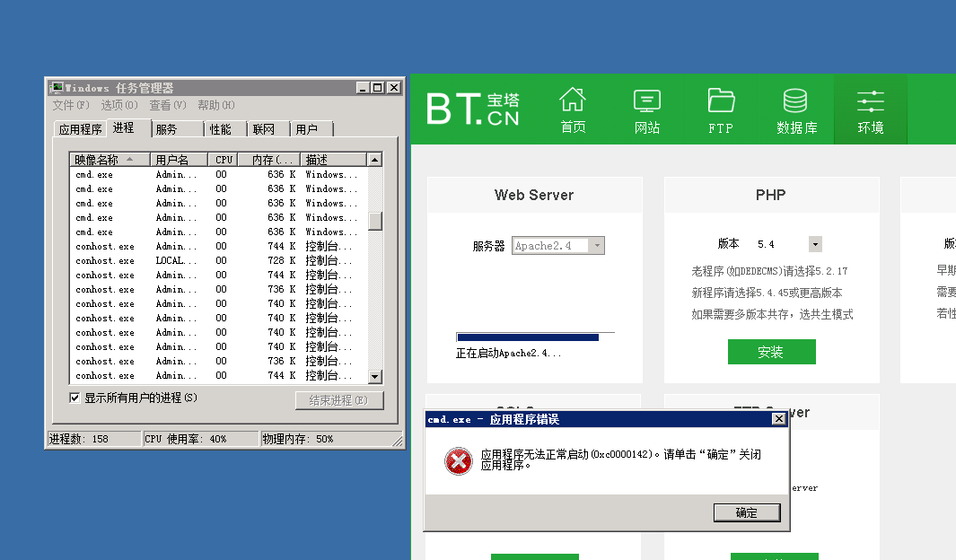Sort processes by CPU column header
The height and width of the screenshot is (560, 956).
pos(223,160)
